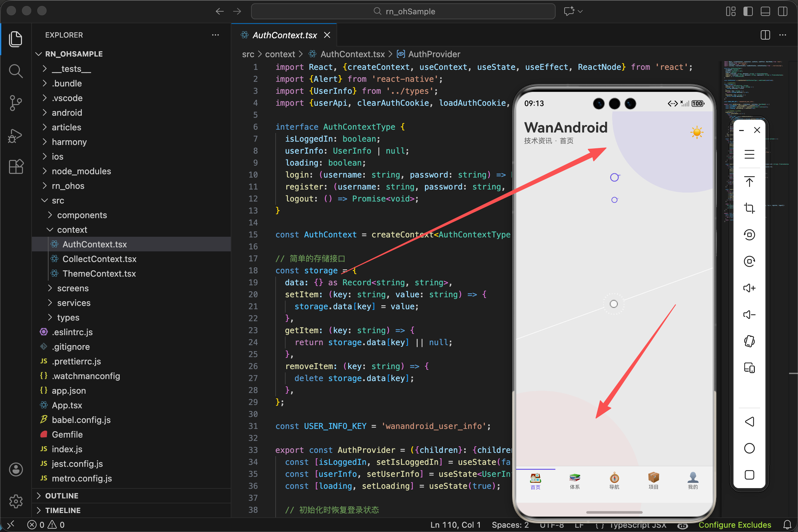Click Configure Excludes in status bar
This screenshot has height=532, width=798.
(735, 525)
